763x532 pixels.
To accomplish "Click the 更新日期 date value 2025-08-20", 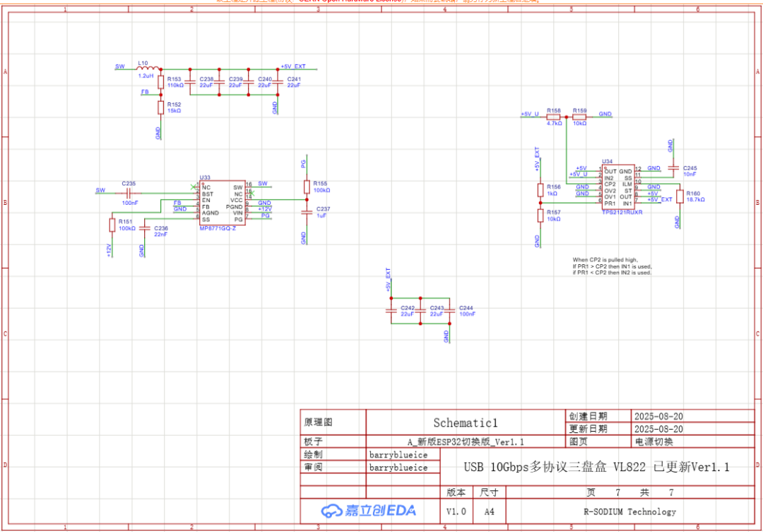I will [658, 429].
